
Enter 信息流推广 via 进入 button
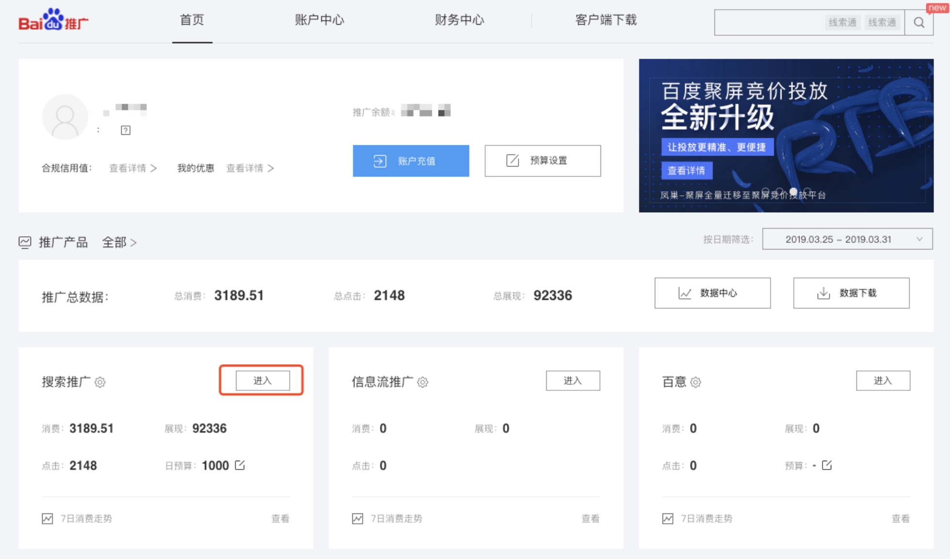573,381
